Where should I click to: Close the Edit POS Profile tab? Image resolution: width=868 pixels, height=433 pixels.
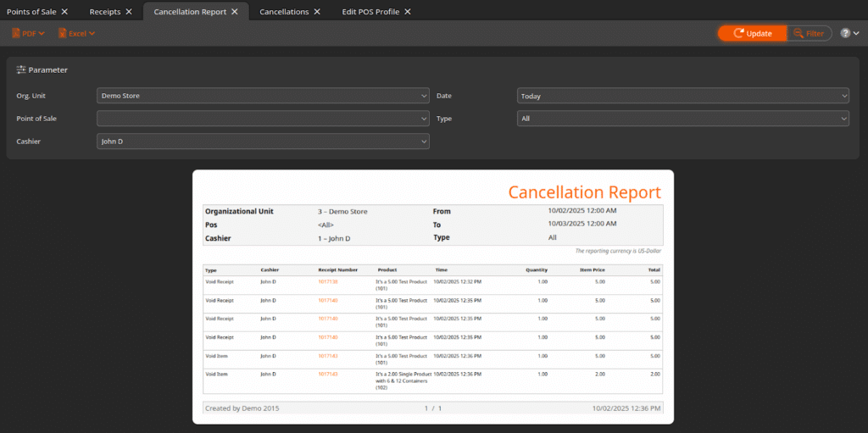[x=408, y=11]
